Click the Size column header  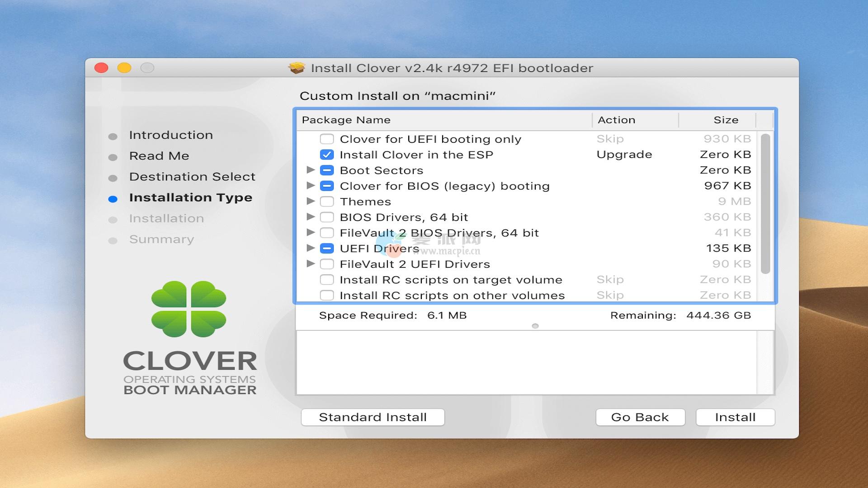pos(717,120)
